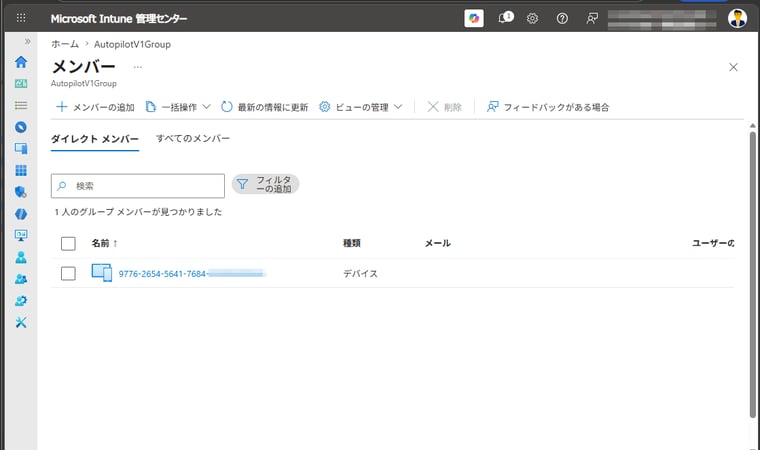
Task: Go to Home in sidebar
Action: (x=21, y=62)
